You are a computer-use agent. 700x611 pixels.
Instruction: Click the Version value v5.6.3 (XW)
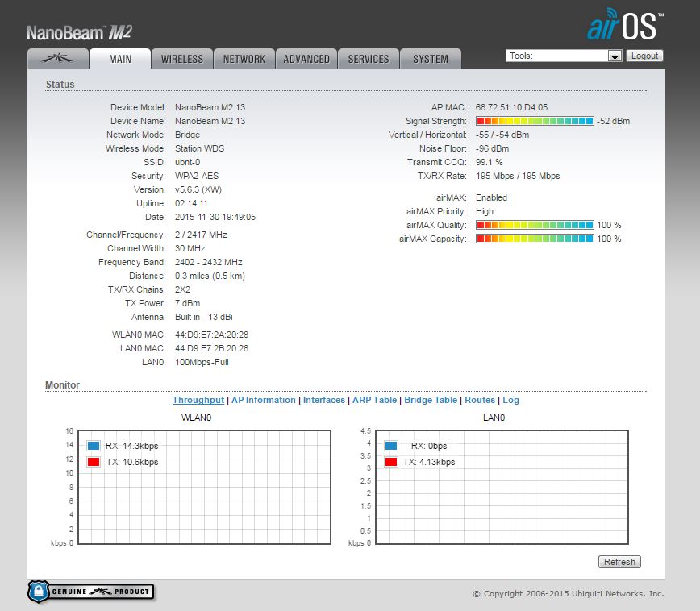[x=198, y=189]
